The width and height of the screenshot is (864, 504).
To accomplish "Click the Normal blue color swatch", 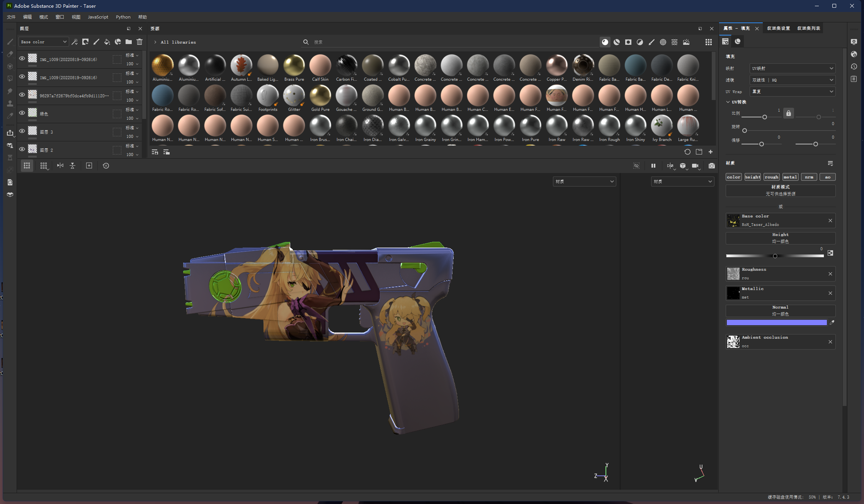I will 777,322.
